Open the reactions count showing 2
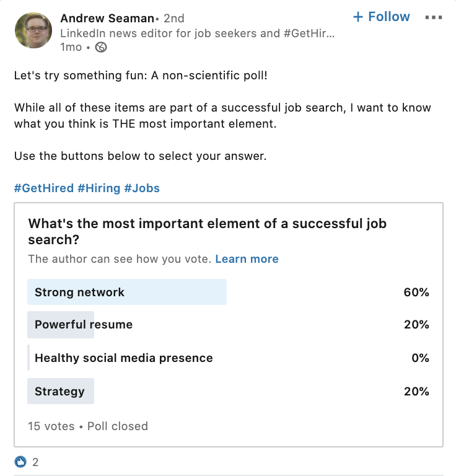The height and width of the screenshot is (476, 456). pos(35,462)
